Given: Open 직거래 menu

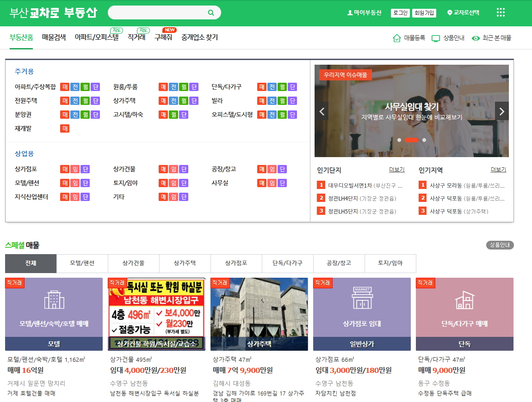Looking at the screenshot, I should pos(136,37).
